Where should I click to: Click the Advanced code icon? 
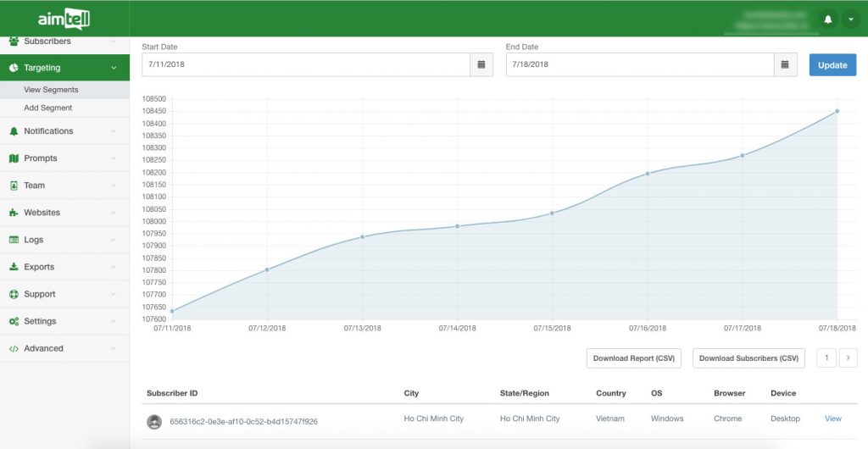coord(14,348)
